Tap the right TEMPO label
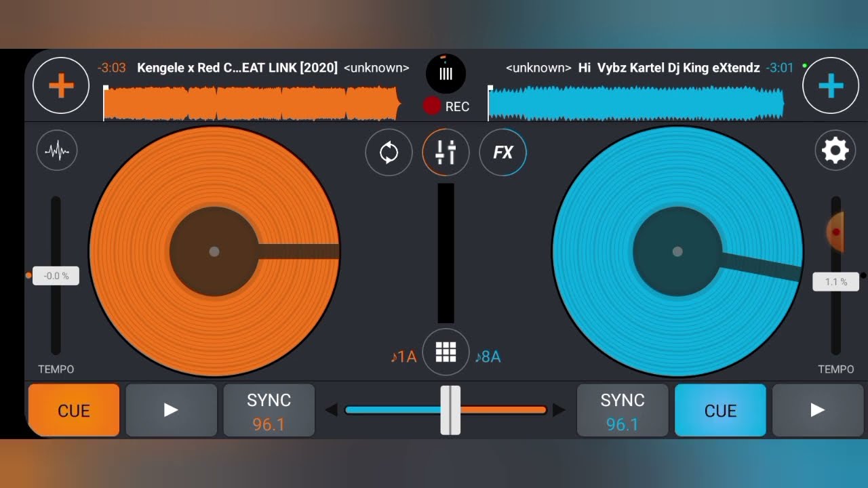Viewport: 868px width, 488px height. [x=836, y=369]
